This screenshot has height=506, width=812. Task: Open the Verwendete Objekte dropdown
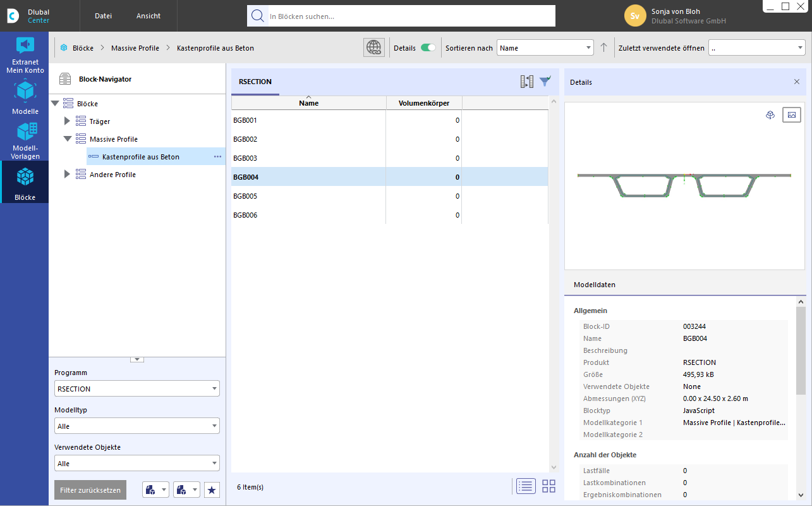[x=137, y=463]
